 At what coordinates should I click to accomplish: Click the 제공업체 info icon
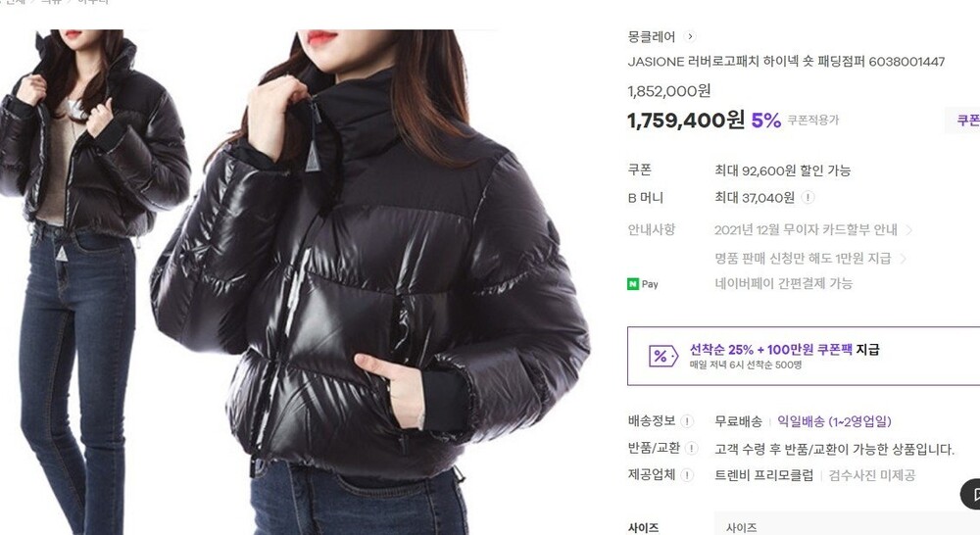[687, 475]
